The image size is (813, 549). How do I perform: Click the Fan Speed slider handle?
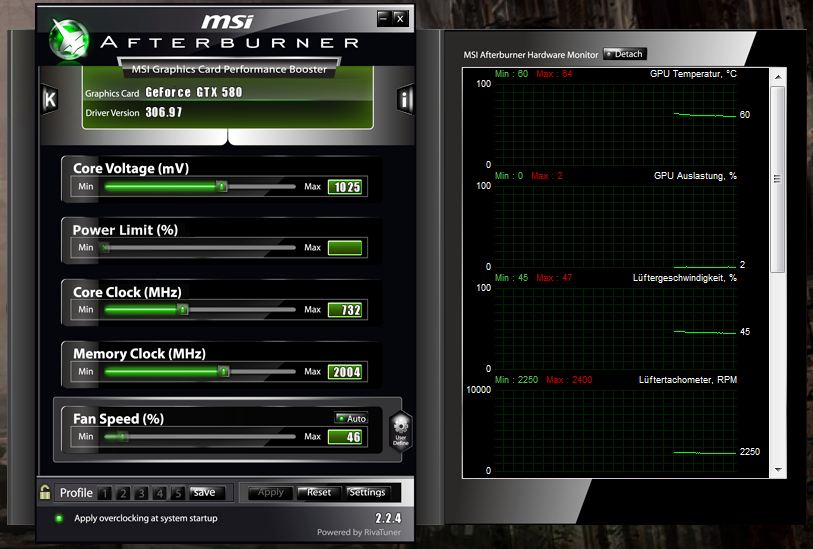122,437
